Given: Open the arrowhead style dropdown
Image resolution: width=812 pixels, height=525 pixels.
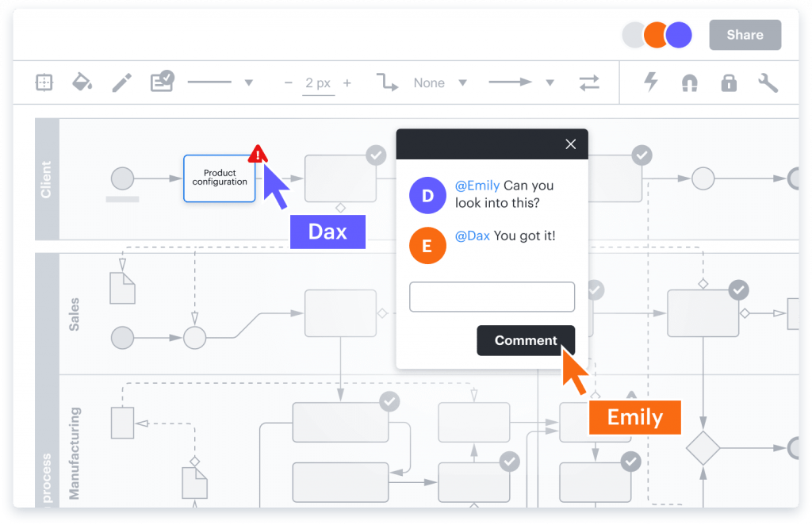Looking at the screenshot, I should [x=550, y=82].
